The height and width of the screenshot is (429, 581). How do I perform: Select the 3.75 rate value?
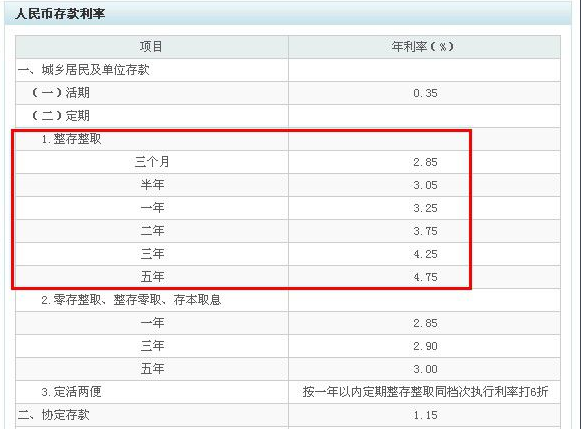[425, 231]
